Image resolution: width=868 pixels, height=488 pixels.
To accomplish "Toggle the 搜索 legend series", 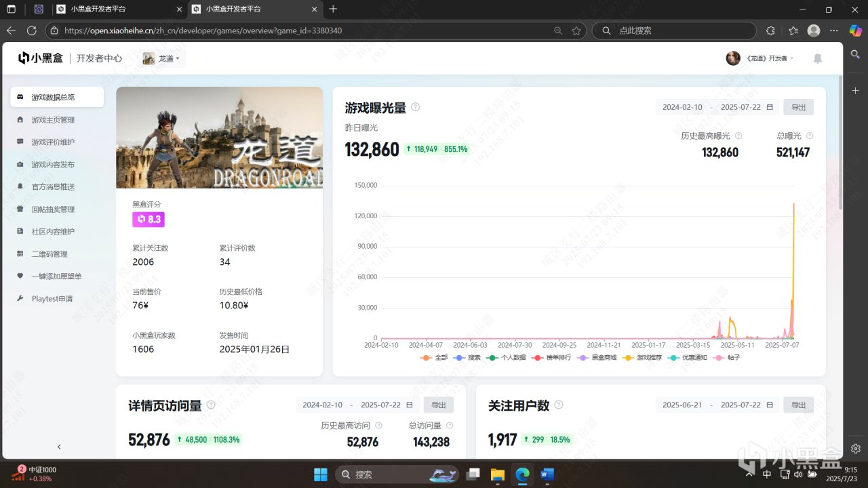I will [x=467, y=357].
